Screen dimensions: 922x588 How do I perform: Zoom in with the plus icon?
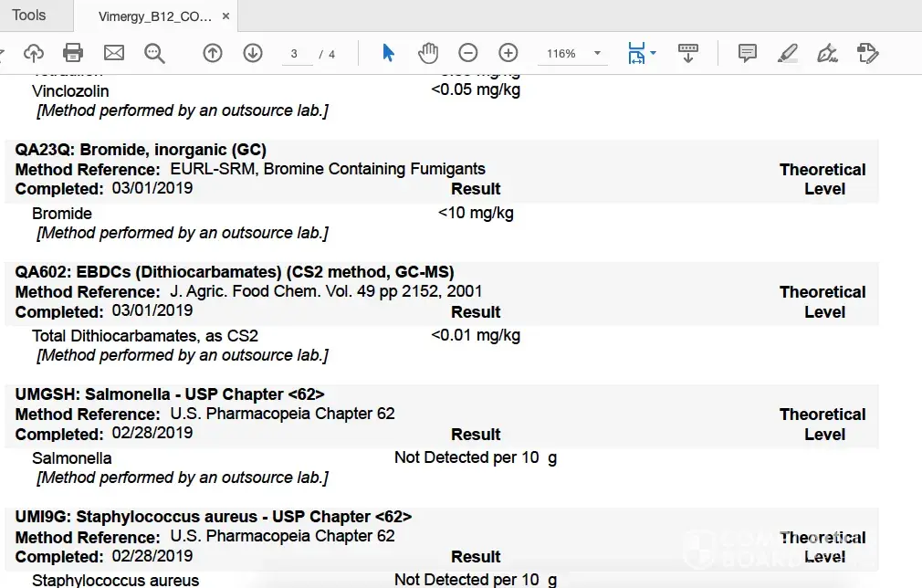tap(508, 54)
